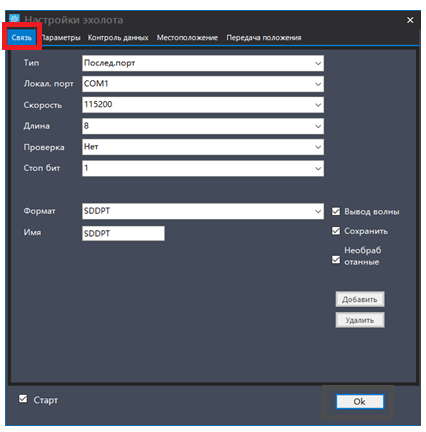The height and width of the screenshot is (432, 426).
Task: Open the Скорость 115200 dropdown
Action: pyautogui.click(x=203, y=105)
